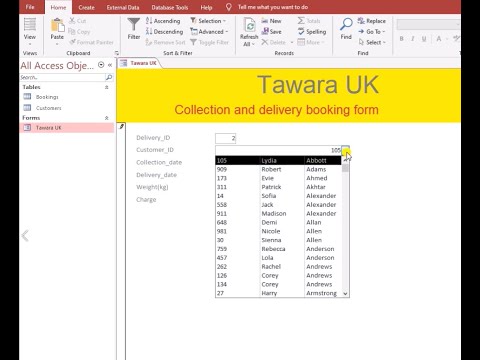Image resolution: width=480 pixels, height=360 pixels.
Task: Toggle Italic formatting
Action: pyautogui.click(x=413, y=39)
